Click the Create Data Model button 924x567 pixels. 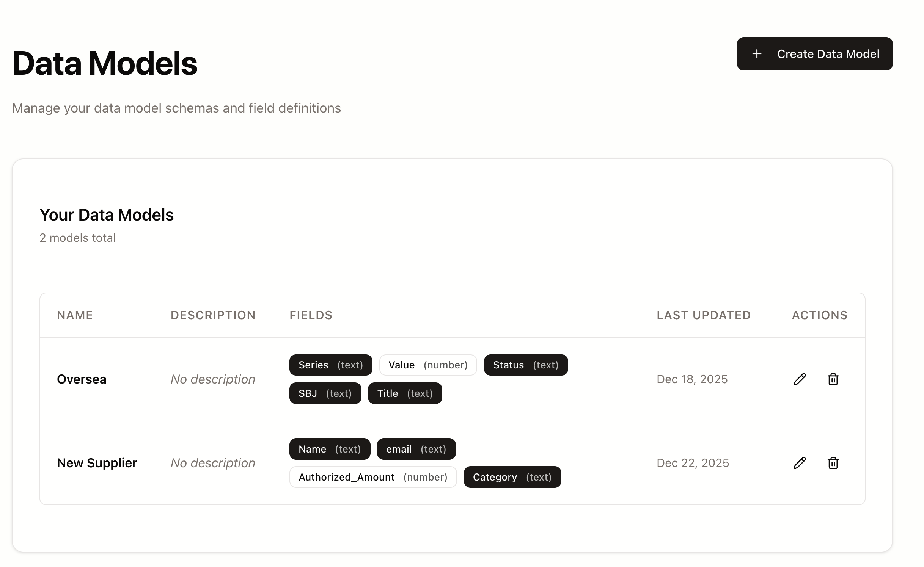tap(814, 54)
